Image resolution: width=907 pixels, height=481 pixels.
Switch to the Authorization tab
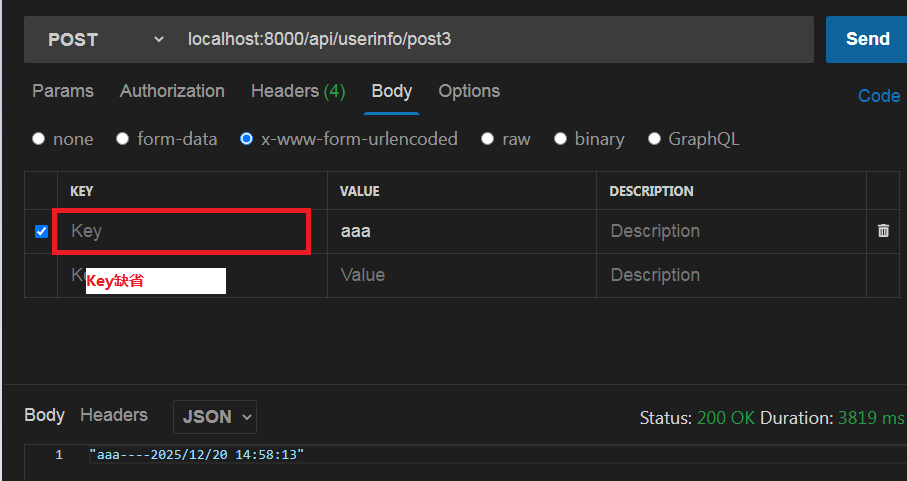[x=172, y=91]
